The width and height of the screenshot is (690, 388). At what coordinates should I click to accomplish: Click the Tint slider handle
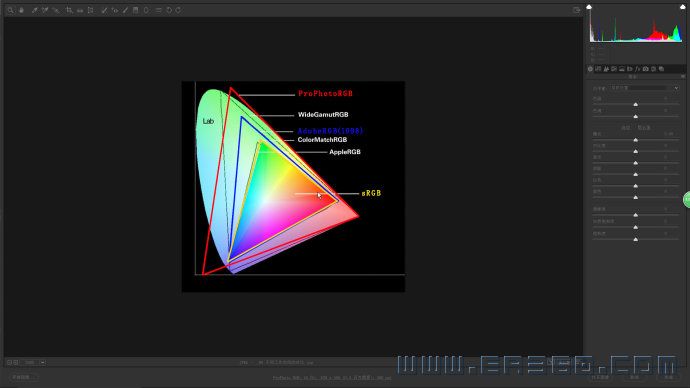(635, 117)
